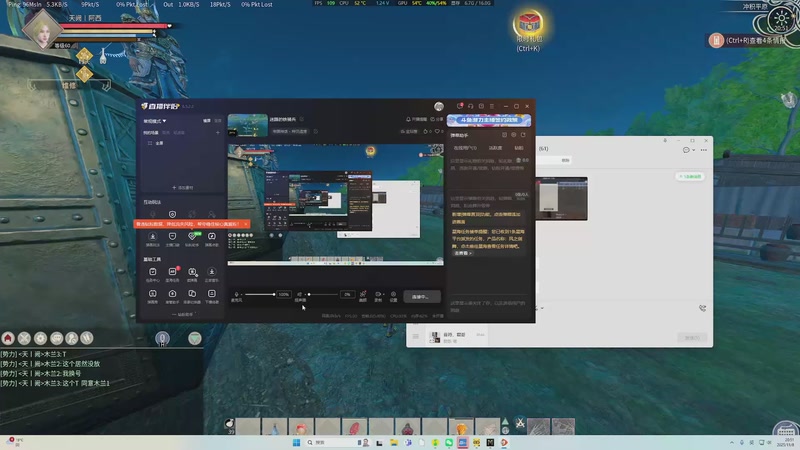Open the image thumbnail in chat window
800x450 pixels.
[x=561, y=198]
